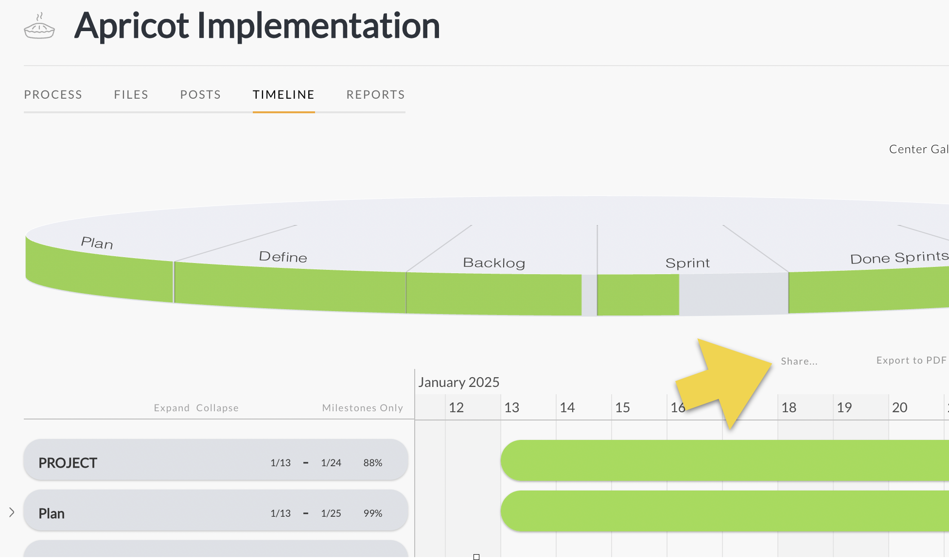
Task: Select the Define stage segment
Action: click(x=289, y=287)
